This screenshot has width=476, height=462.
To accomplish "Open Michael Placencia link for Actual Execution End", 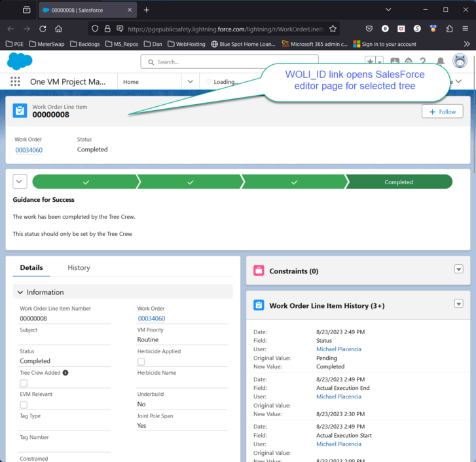I will pos(339,396).
